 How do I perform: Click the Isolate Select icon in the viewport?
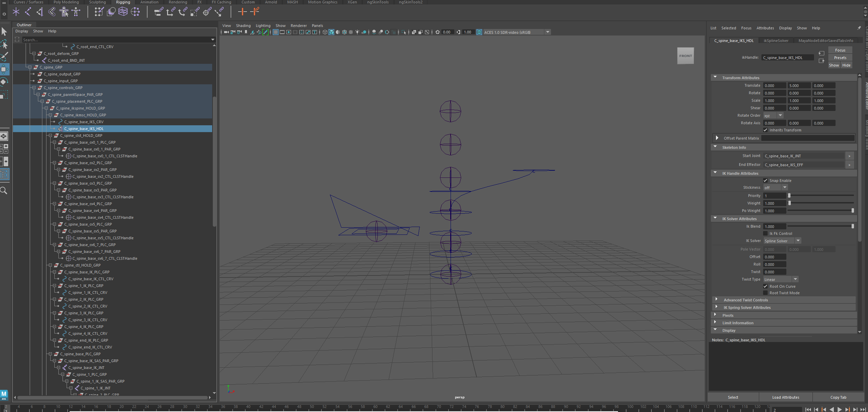click(404, 32)
